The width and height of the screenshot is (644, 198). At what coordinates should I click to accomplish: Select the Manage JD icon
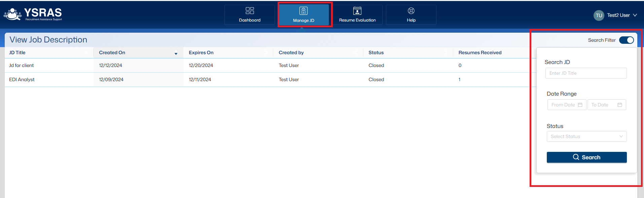(x=303, y=11)
